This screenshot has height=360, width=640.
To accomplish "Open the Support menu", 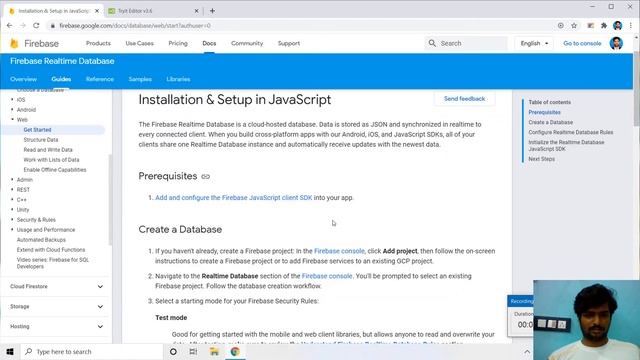I will pyautogui.click(x=289, y=43).
